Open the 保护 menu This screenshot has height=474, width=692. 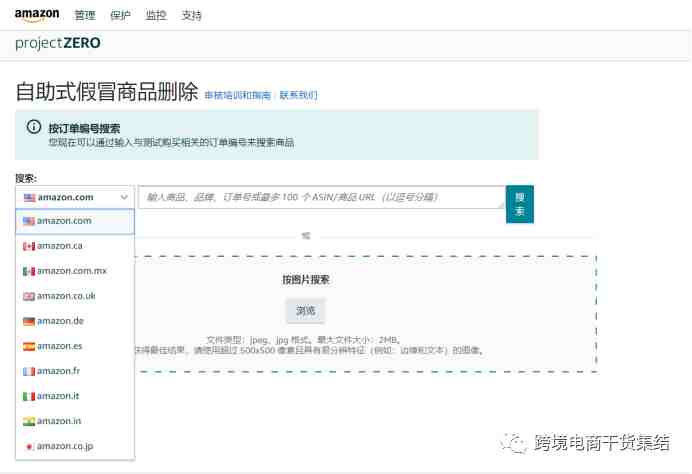(x=120, y=15)
